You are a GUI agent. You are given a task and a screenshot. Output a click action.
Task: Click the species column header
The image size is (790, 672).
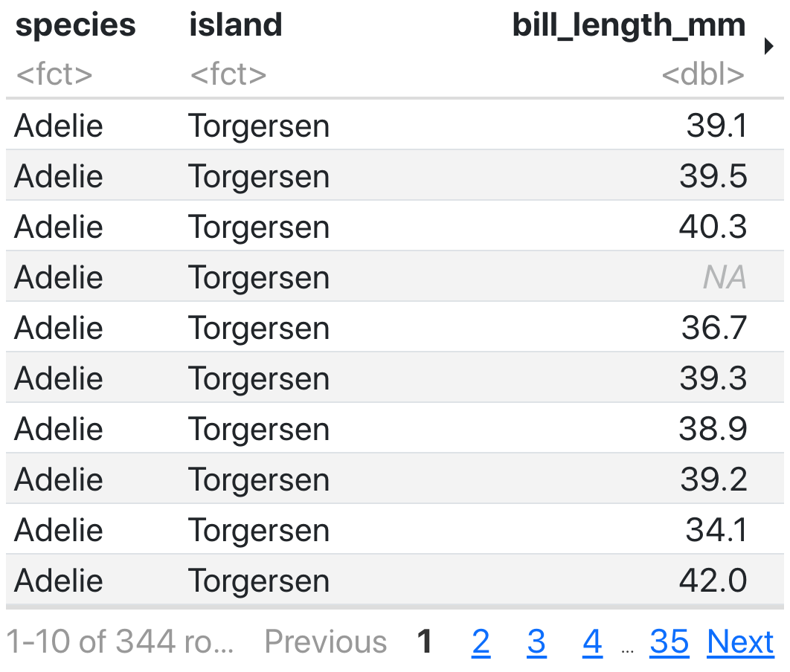75,26
